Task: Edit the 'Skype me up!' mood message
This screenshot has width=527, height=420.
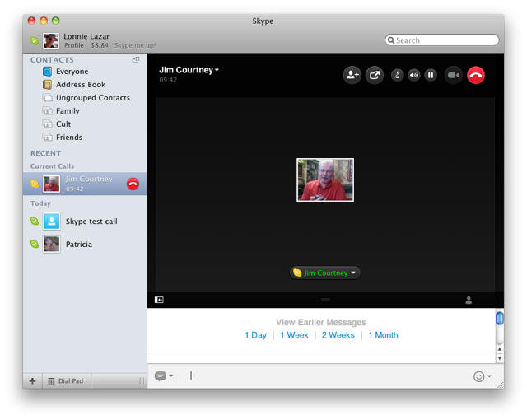Action: click(134, 45)
